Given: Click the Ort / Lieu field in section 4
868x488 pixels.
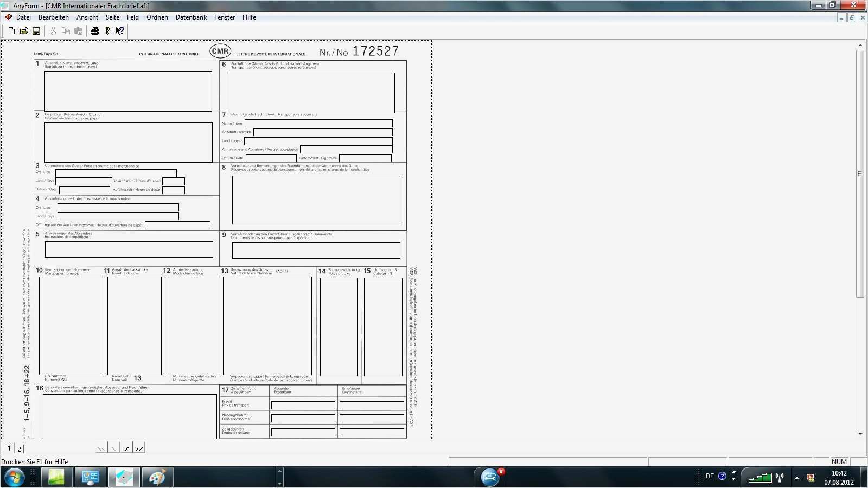Looking at the screenshot, I should pyautogui.click(x=118, y=207).
